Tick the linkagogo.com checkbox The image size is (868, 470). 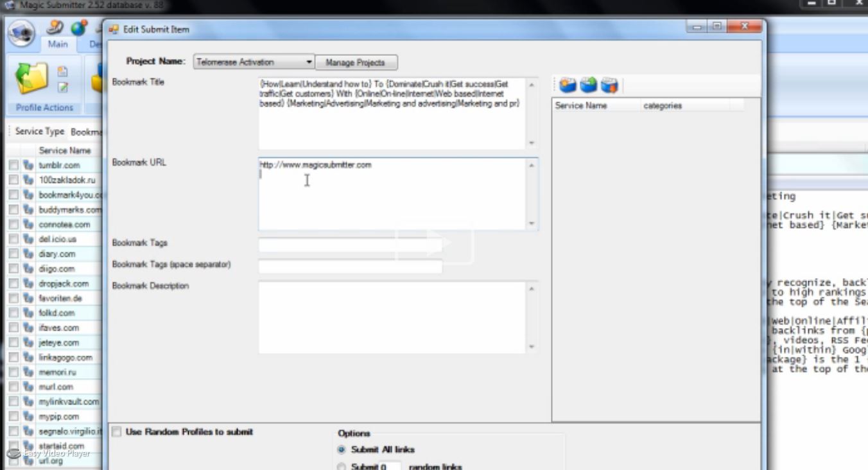click(x=13, y=357)
